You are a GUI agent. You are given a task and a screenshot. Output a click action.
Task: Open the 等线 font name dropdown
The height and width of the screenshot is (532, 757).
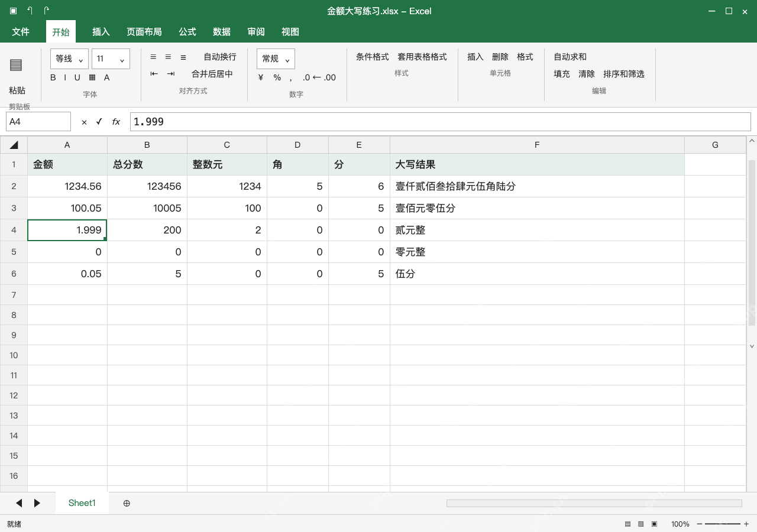point(70,59)
